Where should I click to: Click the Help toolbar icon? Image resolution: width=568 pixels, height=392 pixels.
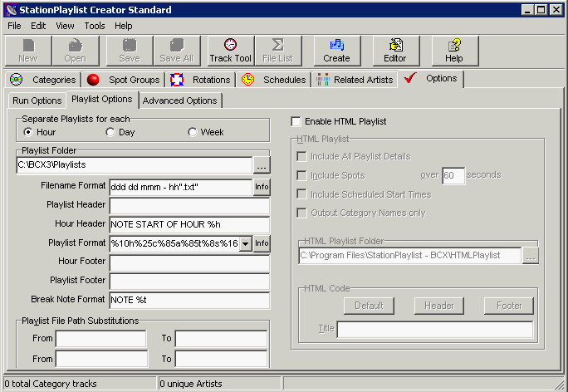pos(454,51)
